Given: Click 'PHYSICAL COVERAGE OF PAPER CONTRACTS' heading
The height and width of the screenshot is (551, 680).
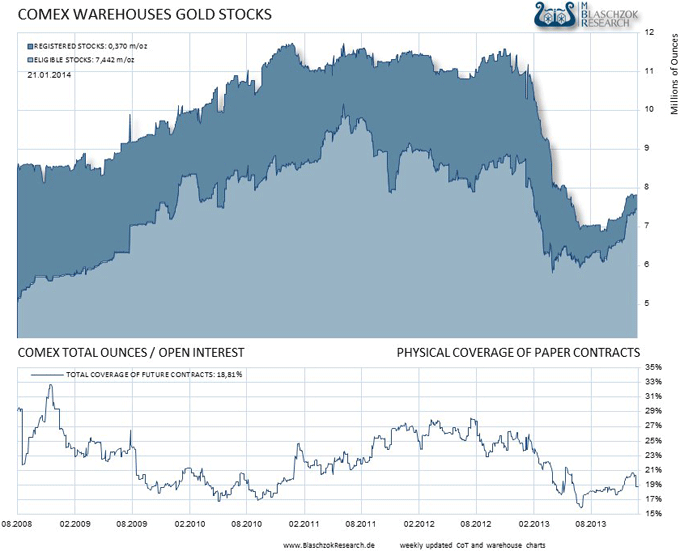Looking at the screenshot, I should click(x=518, y=352).
